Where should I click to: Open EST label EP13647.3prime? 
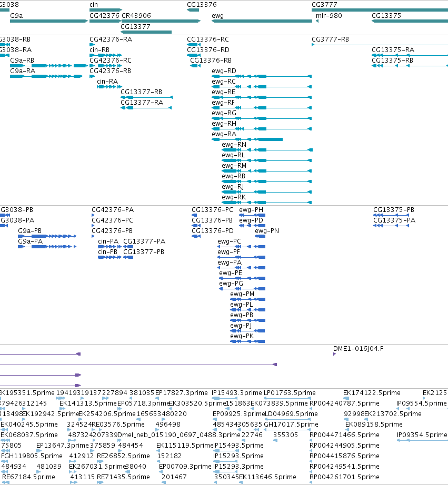63,446
